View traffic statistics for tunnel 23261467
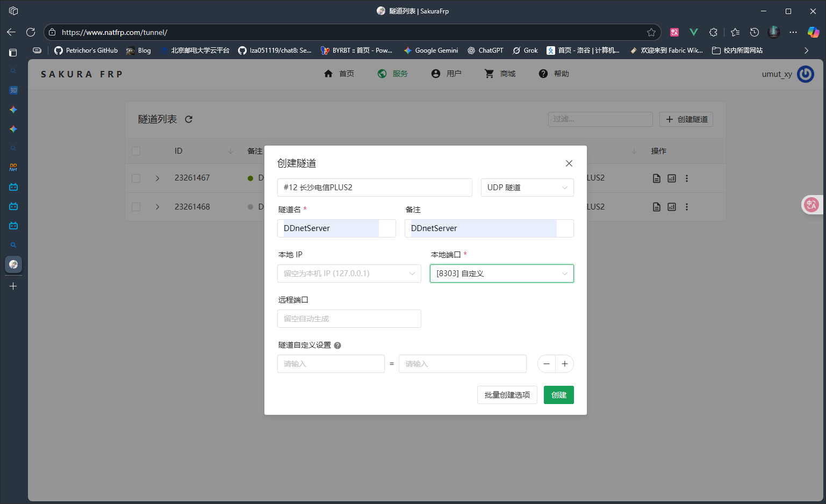Viewport: 826px width, 504px height. coord(671,178)
